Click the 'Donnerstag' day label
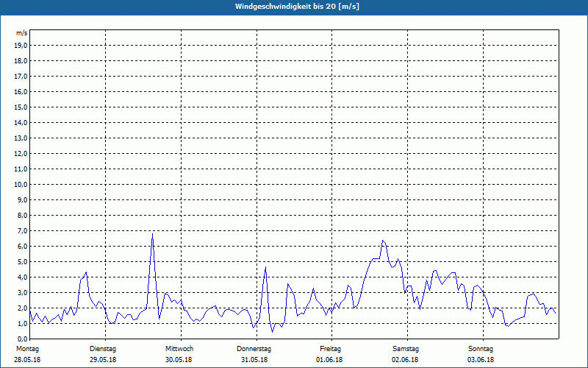588x368 pixels. 254,349
